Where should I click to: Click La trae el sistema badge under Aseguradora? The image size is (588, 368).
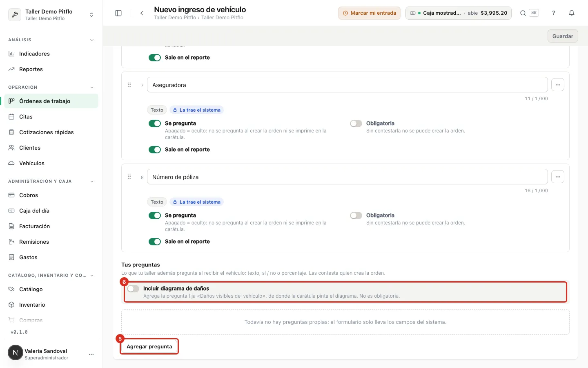click(x=196, y=110)
